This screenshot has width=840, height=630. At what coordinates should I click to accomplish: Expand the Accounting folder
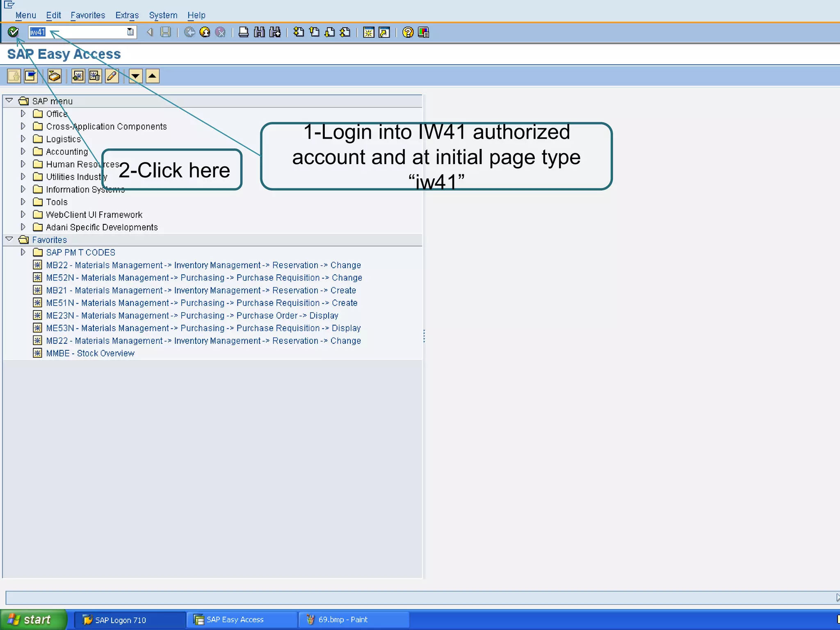pos(23,151)
